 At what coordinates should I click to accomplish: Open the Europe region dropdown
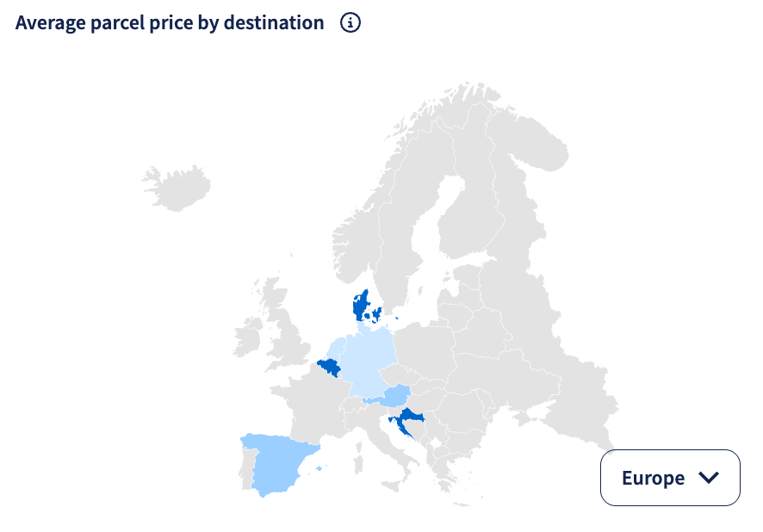tap(670, 478)
